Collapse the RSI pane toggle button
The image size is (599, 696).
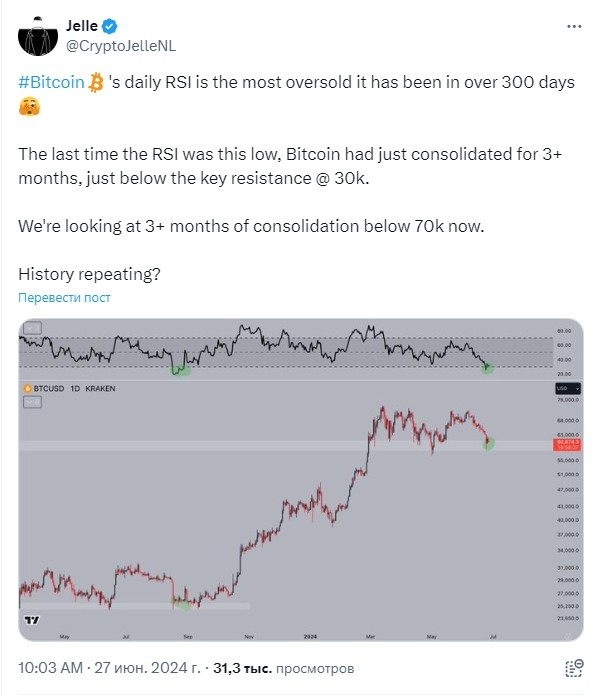(x=32, y=328)
